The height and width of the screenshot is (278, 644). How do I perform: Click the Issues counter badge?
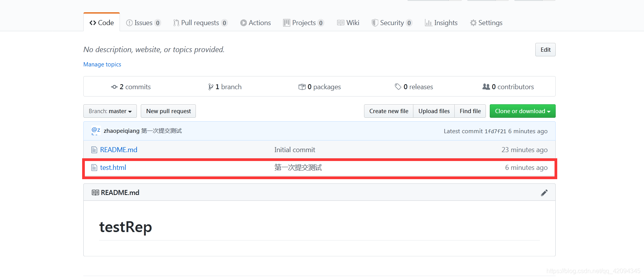158,23
